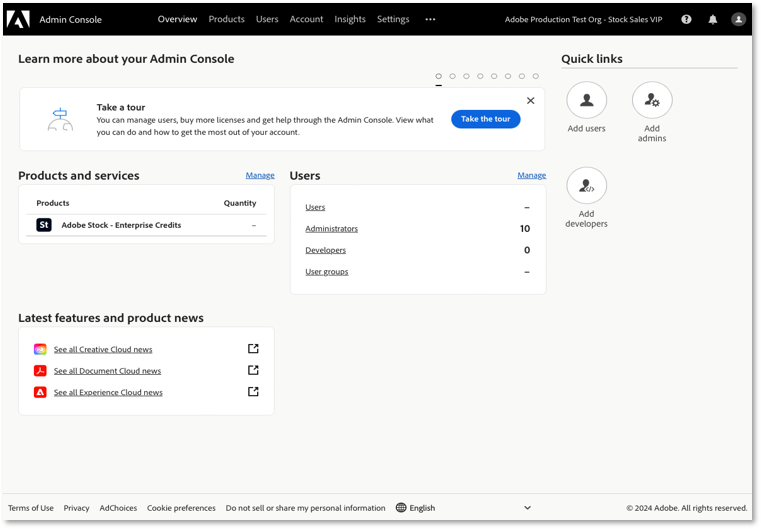Click the Add admins quick link icon
761x529 pixels.
click(652, 100)
